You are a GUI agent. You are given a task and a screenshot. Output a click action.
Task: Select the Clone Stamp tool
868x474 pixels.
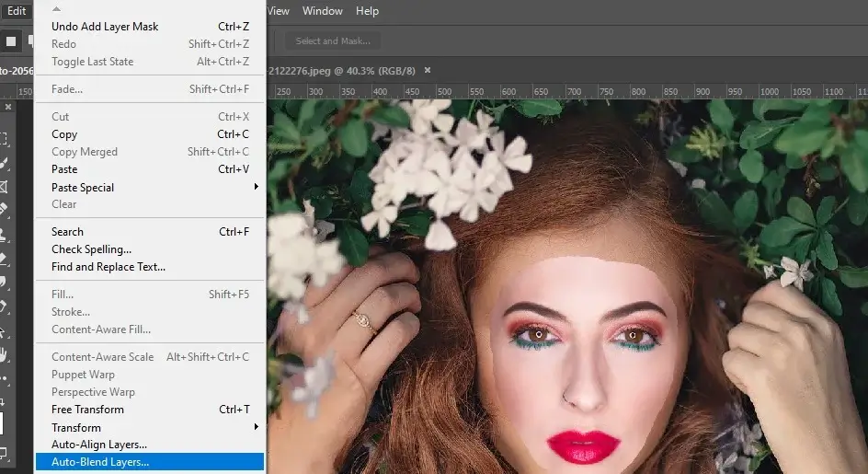pyautogui.click(x=4, y=235)
